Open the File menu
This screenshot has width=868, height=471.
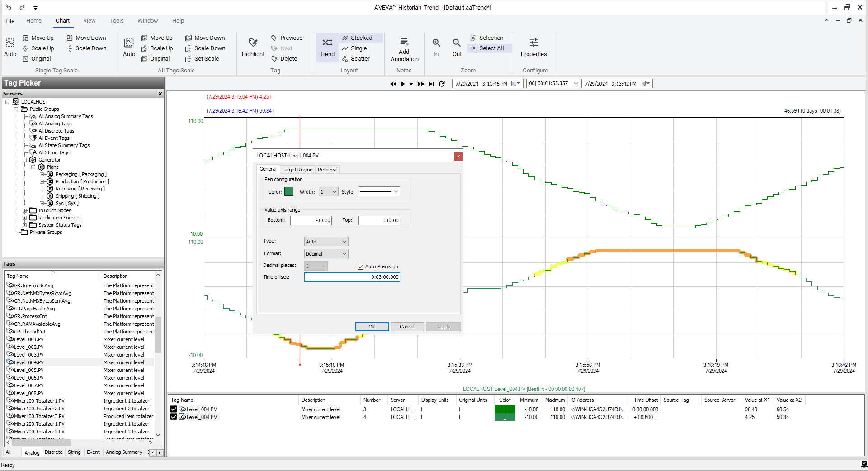[x=10, y=21]
